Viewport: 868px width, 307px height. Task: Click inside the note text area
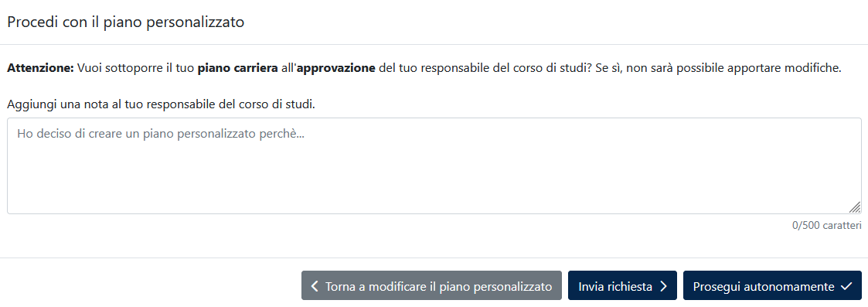[x=434, y=165]
